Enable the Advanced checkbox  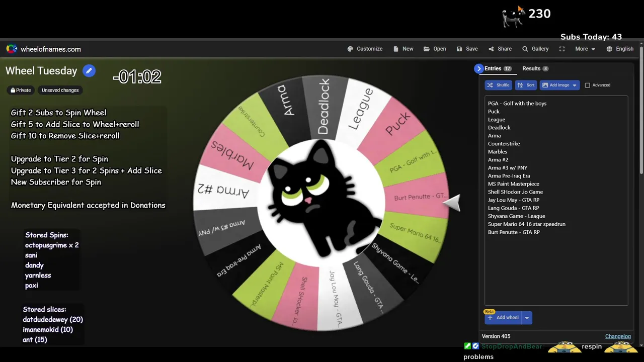pyautogui.click(x=587, y=85)
